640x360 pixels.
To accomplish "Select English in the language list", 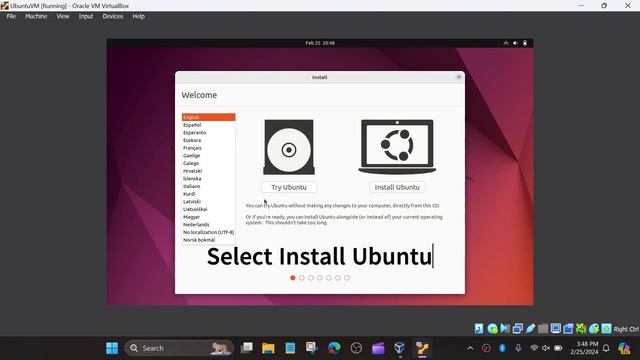I will [x=209, y=117].
